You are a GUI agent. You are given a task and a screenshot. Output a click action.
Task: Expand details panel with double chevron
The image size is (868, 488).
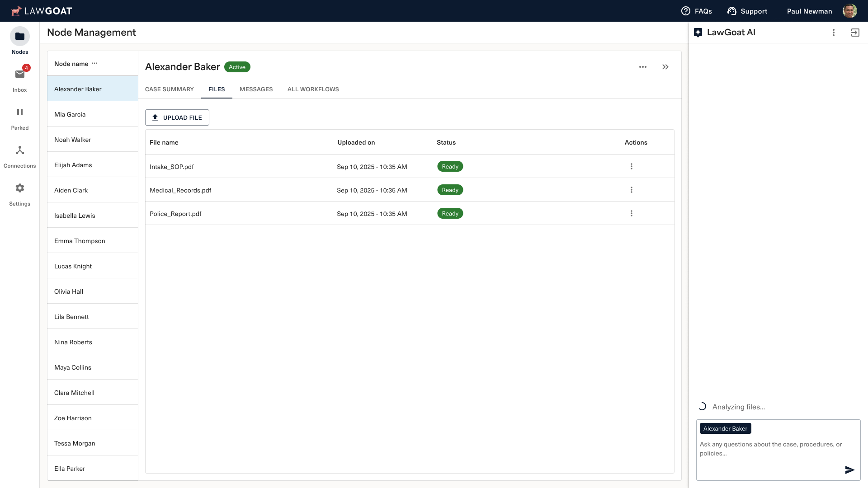point(665,67)
